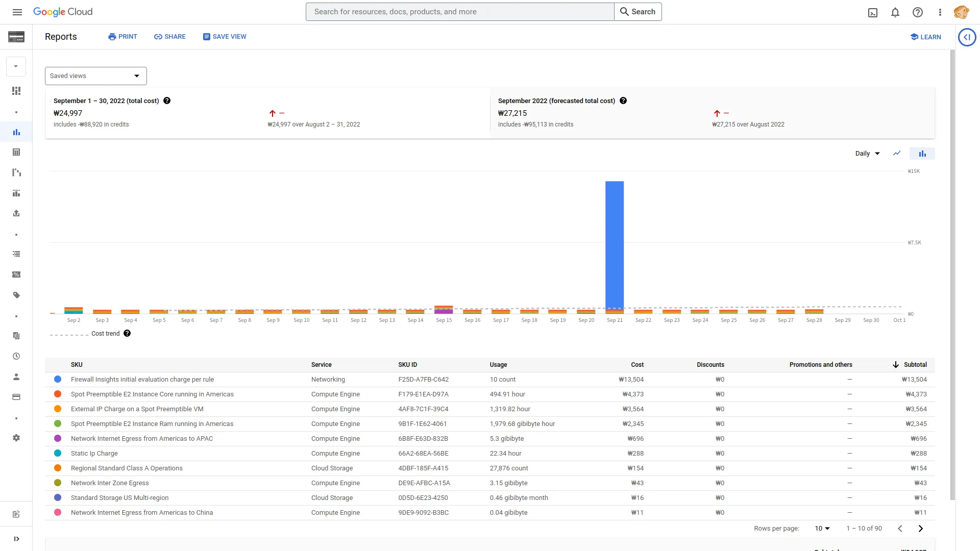Image resolution: width=980 pixels, height=551 pixels.
Task: Click the '1,979.68 gibibyte hour' usage cell
Action: (x=522, y=424)
